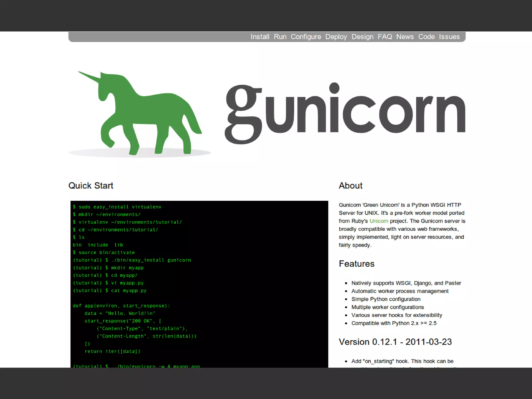The height and width of the screenshot is (399, 532).
Task: Follow the green Unicorn project link
Action: (x=379, y=221)
